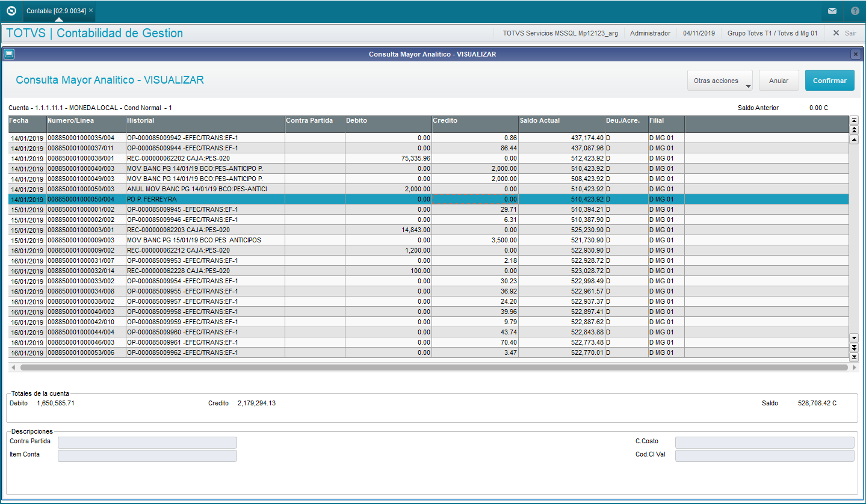The height and width of the screenshot is (504, 866).
Task: Click TOTVS Servicios MSSQL Mp12123_arg label
Action: click(560, 33)
